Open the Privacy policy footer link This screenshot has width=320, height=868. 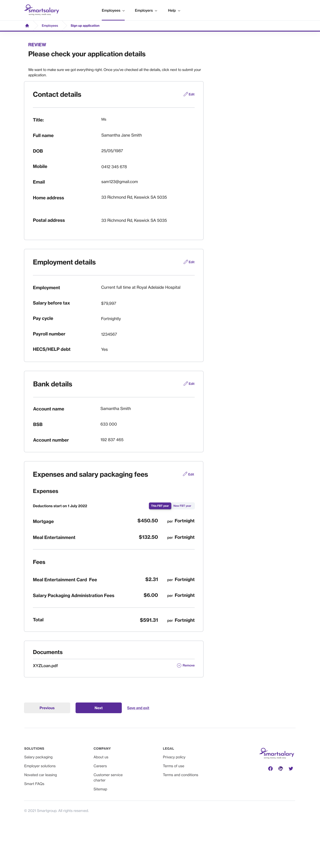click(x=174, y=757)
